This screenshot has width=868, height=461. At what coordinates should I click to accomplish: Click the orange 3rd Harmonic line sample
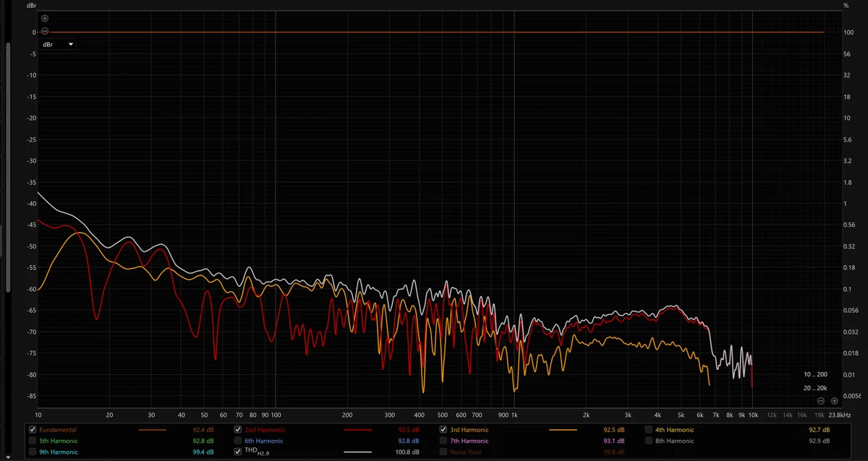(x=563, y=430)
